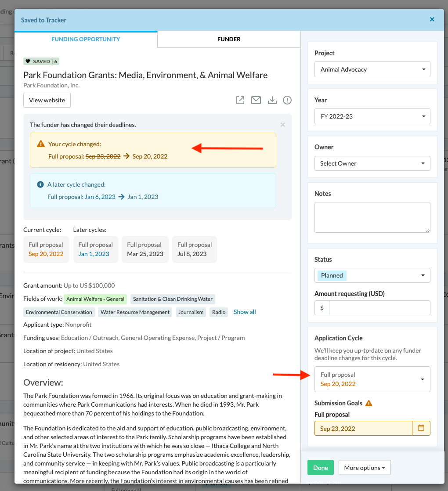
Task: Select the current cycle Sep 20, 2022 card
Action: 46,249
